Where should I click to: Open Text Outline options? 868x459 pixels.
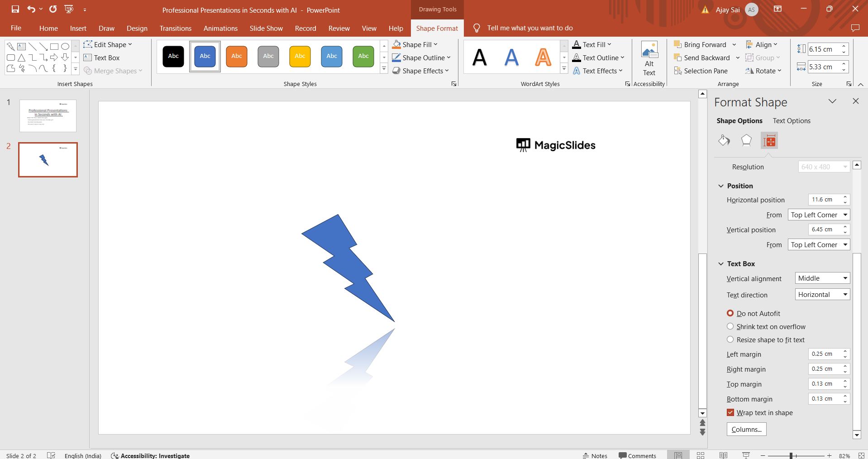(x=598, y=57)
